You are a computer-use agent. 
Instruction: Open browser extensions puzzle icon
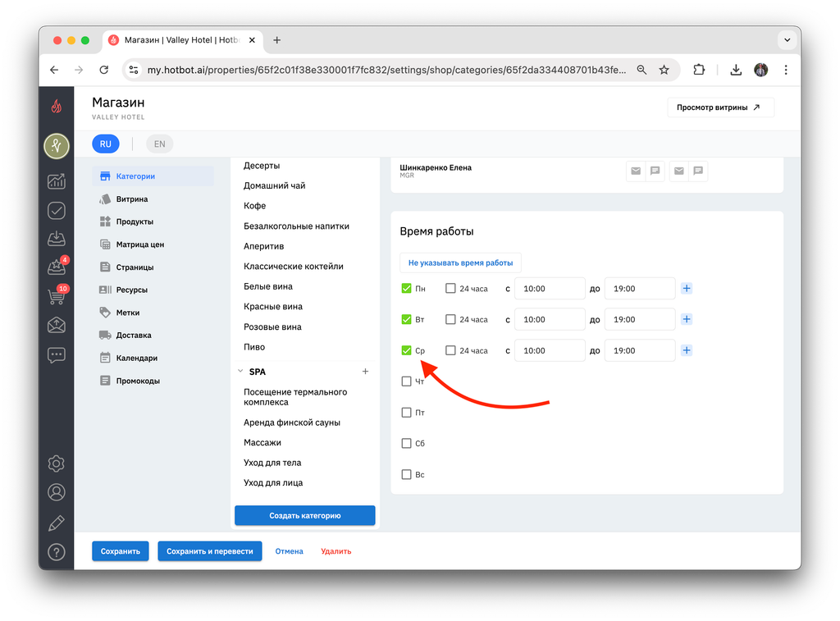(x=699, y=70)
